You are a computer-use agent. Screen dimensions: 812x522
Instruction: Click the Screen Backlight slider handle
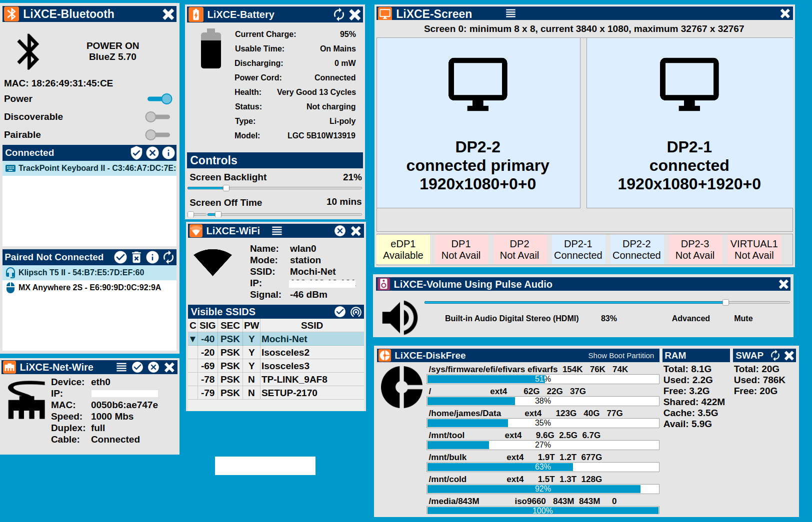click(226, 188)
